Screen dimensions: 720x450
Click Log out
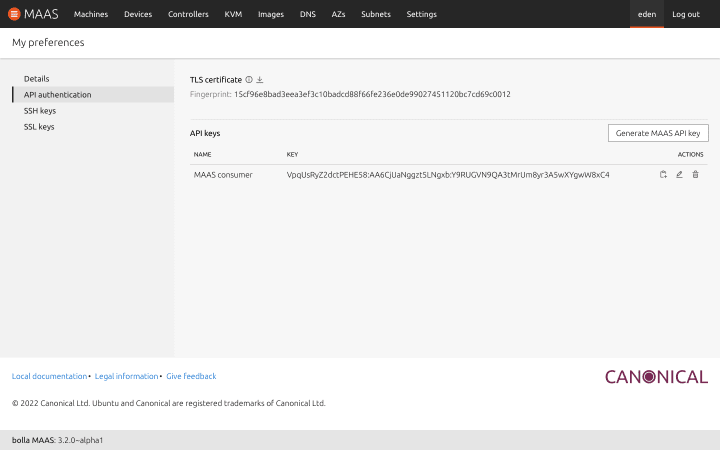[x=686, y=14]
